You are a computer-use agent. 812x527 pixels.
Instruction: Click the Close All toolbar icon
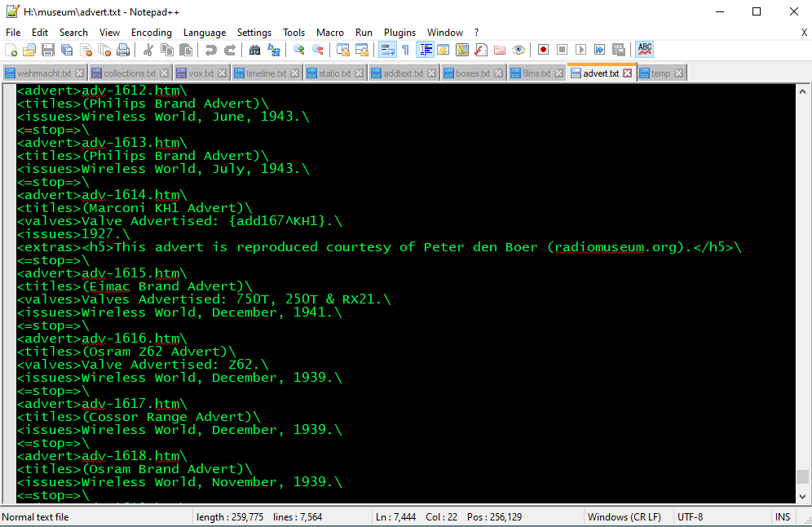coord(104,50)
